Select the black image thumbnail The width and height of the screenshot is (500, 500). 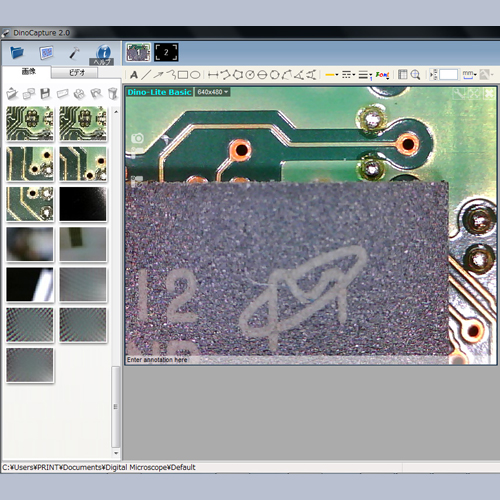pos(83,204)
